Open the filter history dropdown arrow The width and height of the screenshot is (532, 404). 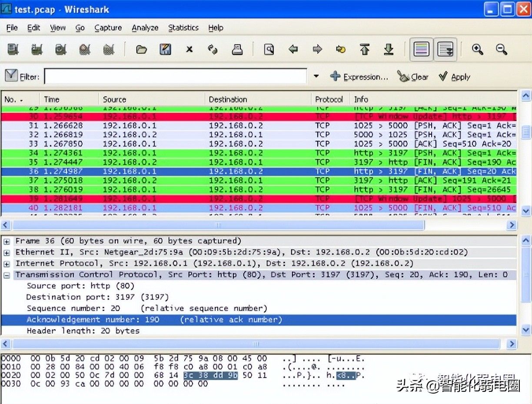[316, 76]
